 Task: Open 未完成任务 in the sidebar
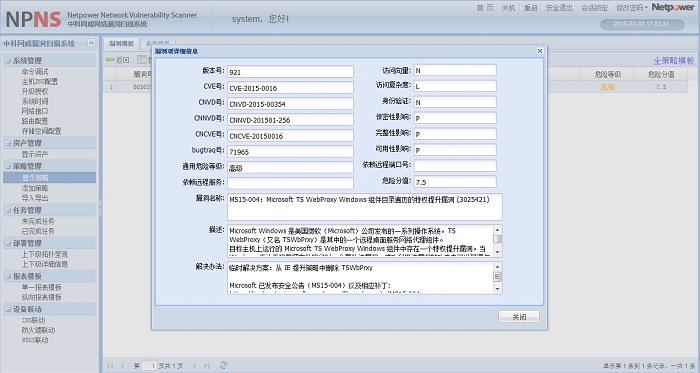pyautogui.click(x=38, y=221)
